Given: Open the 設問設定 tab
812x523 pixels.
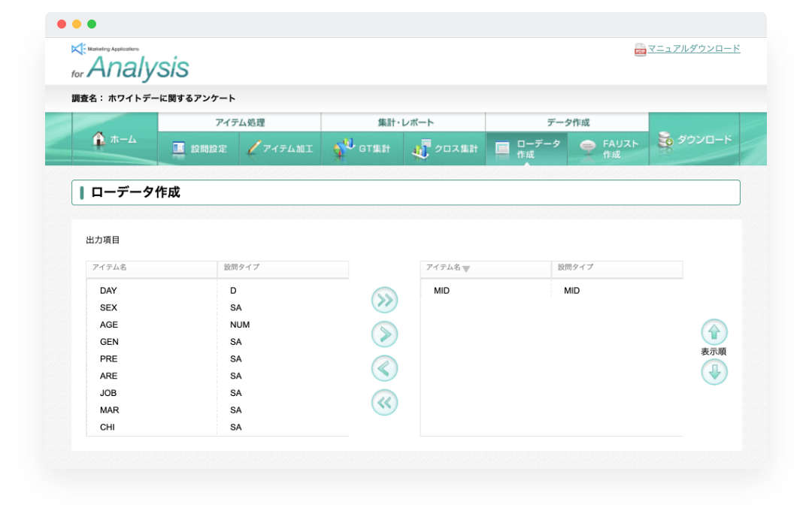Looking at the screenshot, I should click(199, 149).
